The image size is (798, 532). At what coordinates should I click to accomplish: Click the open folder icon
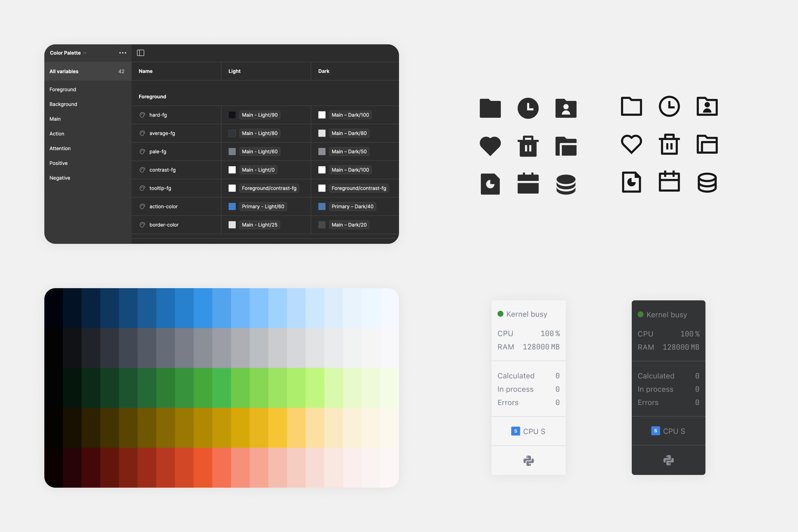click(x=566, y=146)
